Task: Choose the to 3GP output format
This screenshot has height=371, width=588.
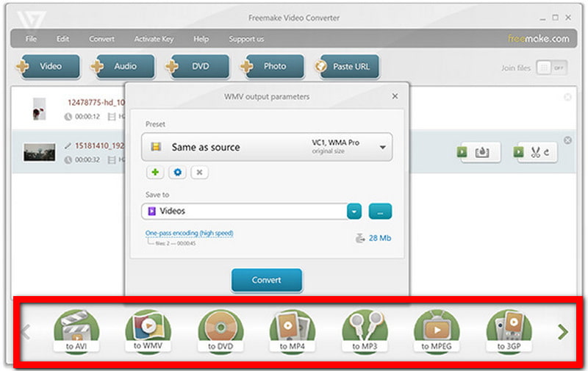Action: click(x=509, y=331)
